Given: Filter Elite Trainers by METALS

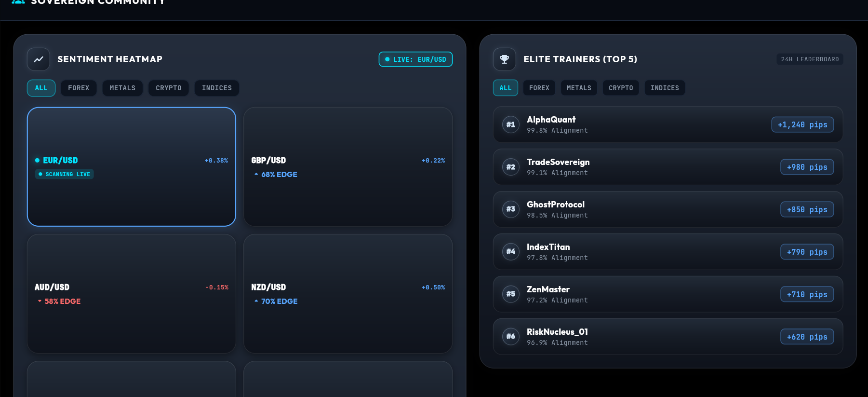Looking at the screenshot, I should click(x=579, y=88).
